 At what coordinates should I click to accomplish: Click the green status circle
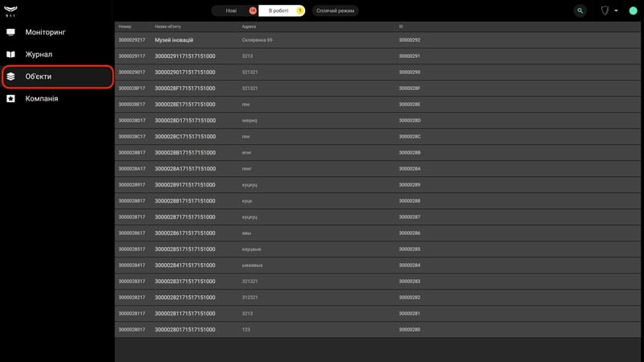pos(633,10)
